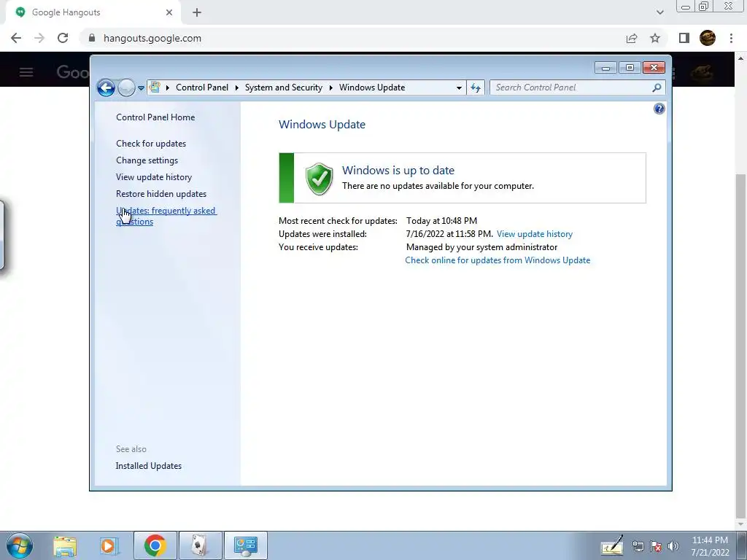Toggle Chrome side panel icon
Screen dimensions: 747x560
684,38
